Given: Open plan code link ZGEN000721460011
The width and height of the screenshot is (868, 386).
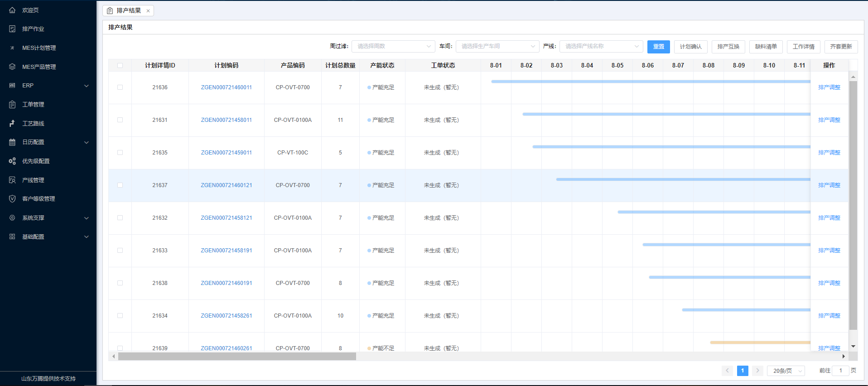Looking at the screenshot, I should coord(226,87).
